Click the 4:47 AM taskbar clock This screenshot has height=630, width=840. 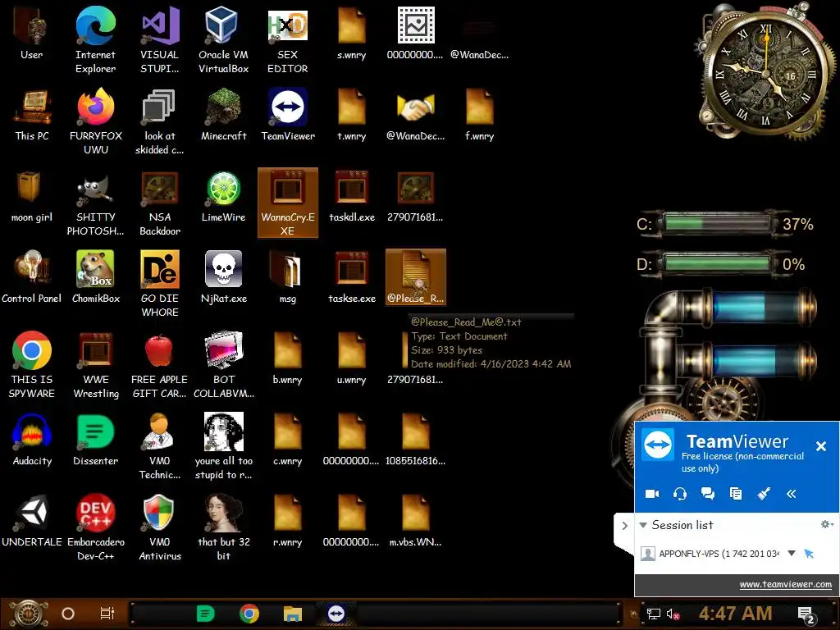coord(736,614)
